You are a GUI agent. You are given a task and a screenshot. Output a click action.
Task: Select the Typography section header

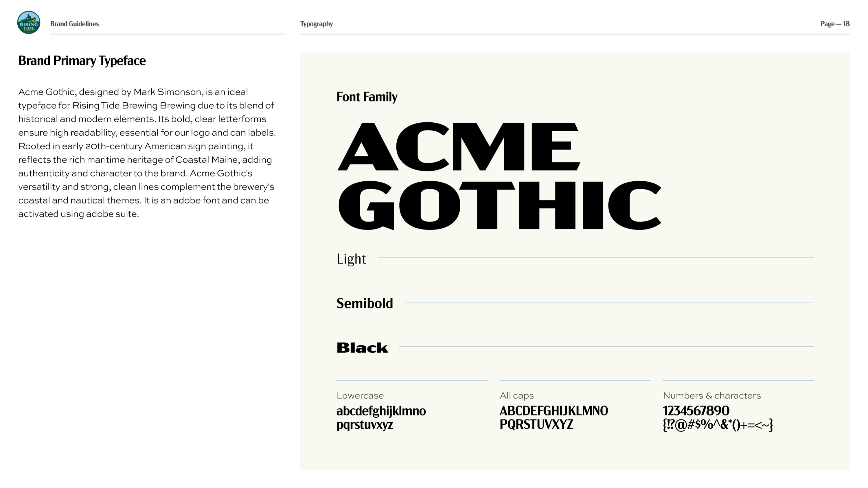pyautogui.click(x=317, y=24)
